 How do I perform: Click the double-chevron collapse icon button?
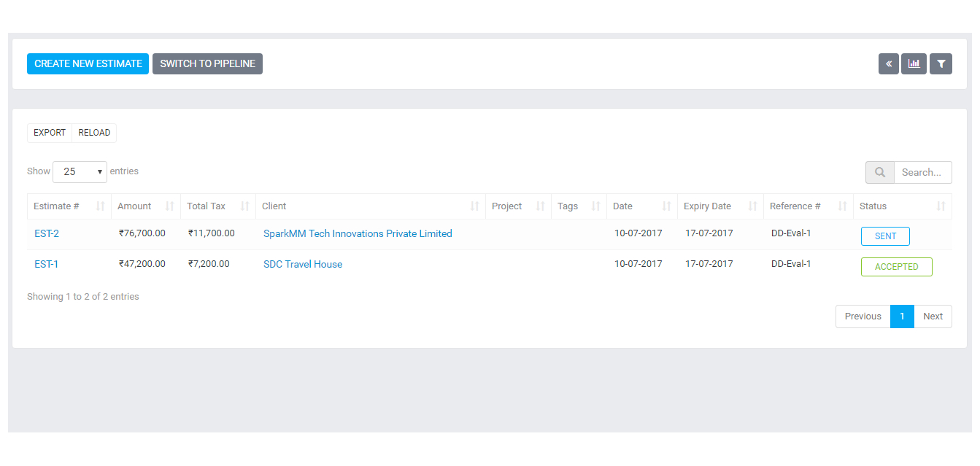point(888,64)
